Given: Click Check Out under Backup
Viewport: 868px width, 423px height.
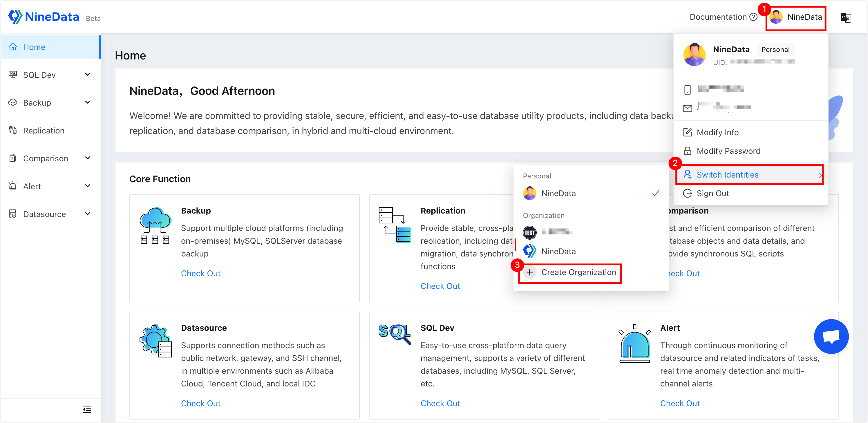Looking at the screenshot, I should click(x=201, y=273).
